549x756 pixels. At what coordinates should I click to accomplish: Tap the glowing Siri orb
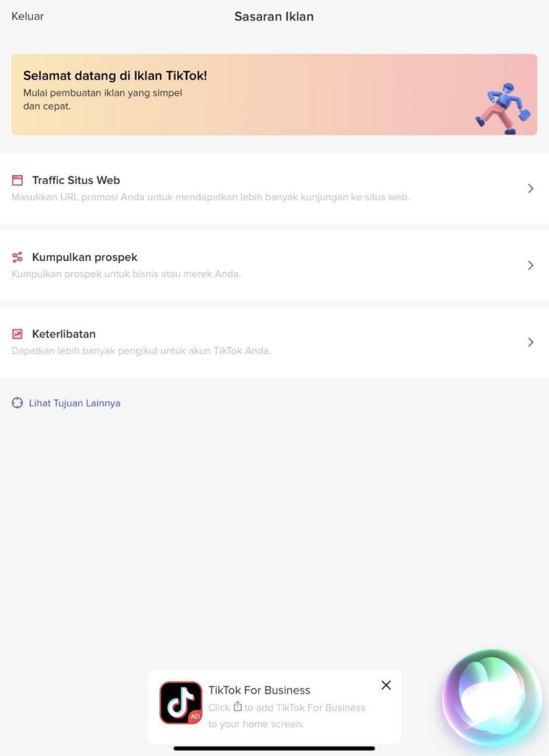(492, 698)
